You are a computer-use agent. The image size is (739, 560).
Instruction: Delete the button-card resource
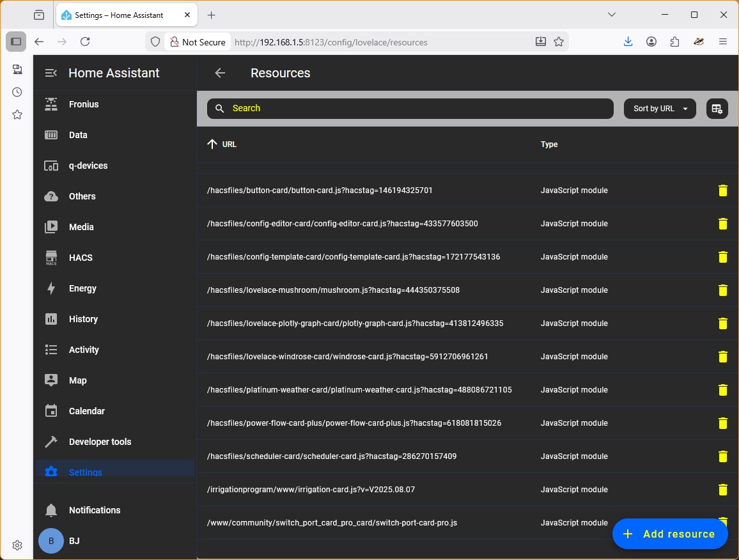point(722,191)
